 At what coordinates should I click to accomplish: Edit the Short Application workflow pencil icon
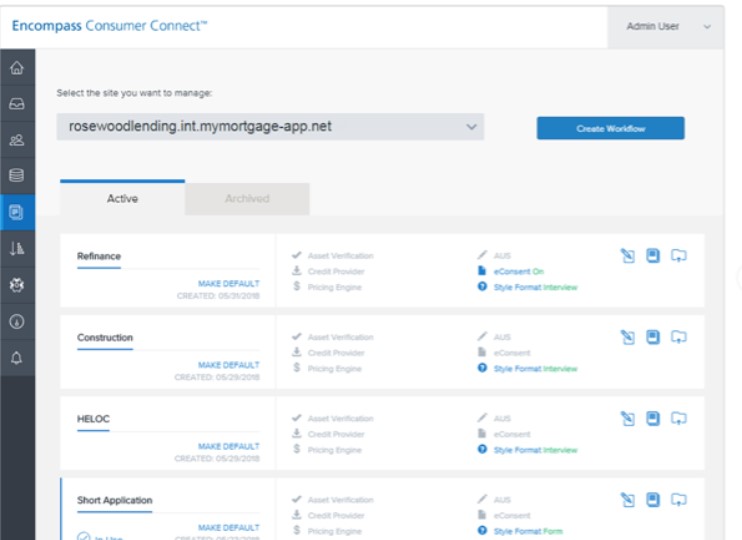(627, 500)
